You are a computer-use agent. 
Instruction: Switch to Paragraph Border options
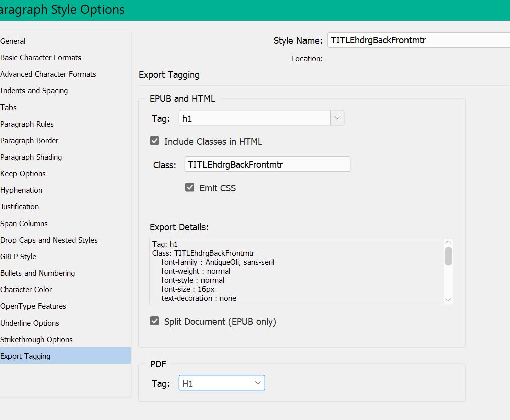tap(65, 141)
